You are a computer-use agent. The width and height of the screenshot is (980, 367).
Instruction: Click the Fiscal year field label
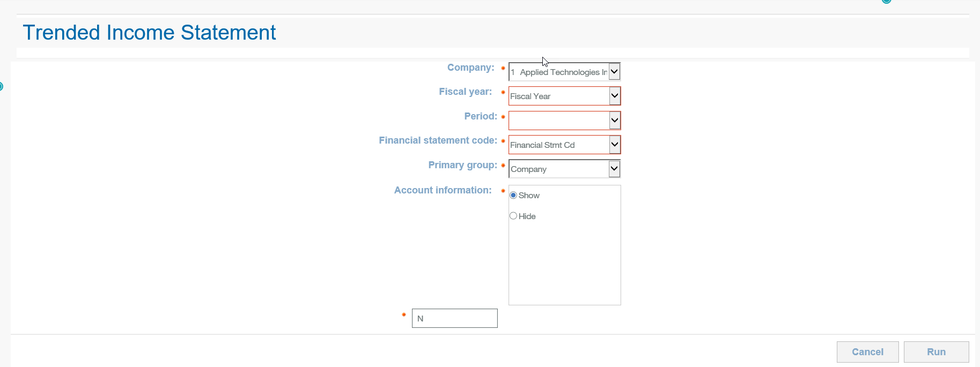click(465, 92)
